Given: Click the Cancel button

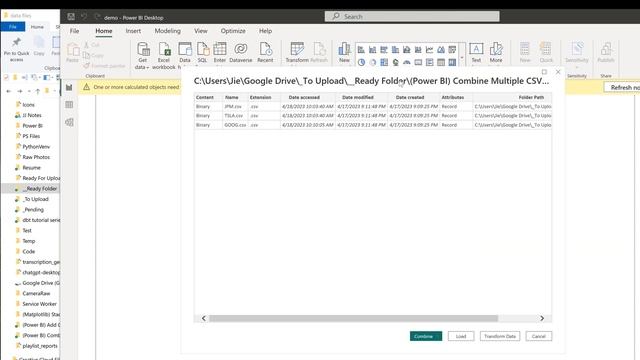Looking at the screenshot, I should pos(539,336).
